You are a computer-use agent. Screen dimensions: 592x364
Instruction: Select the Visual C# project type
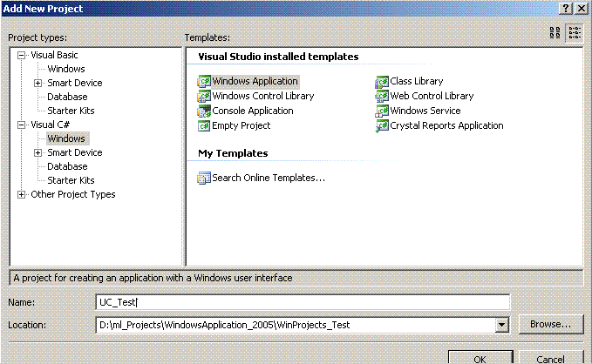pos(51,125)
